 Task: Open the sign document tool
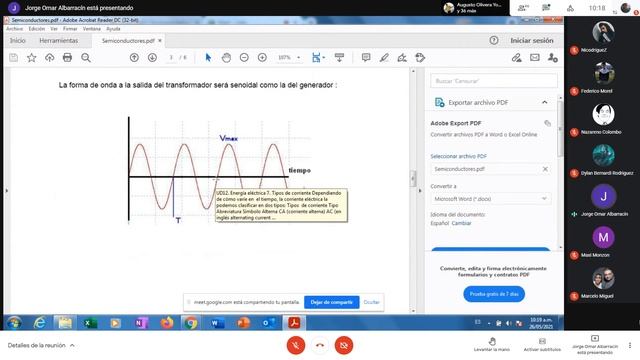coord(402,58)
